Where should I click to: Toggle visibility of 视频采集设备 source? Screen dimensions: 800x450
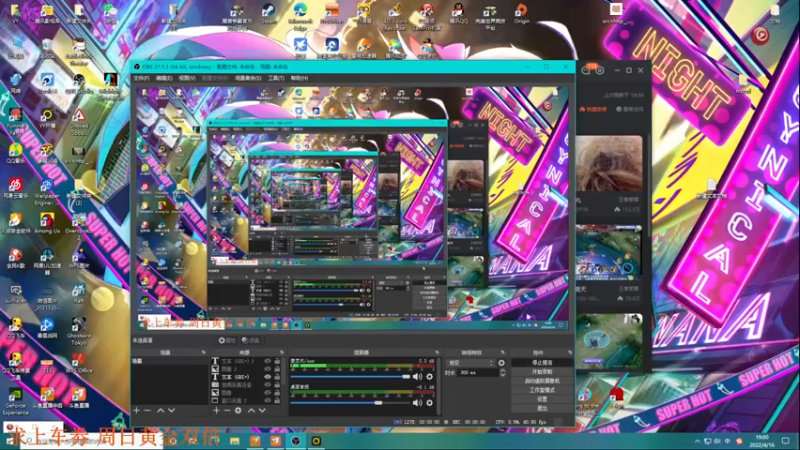pyautogui.click(x=267, y=385)
